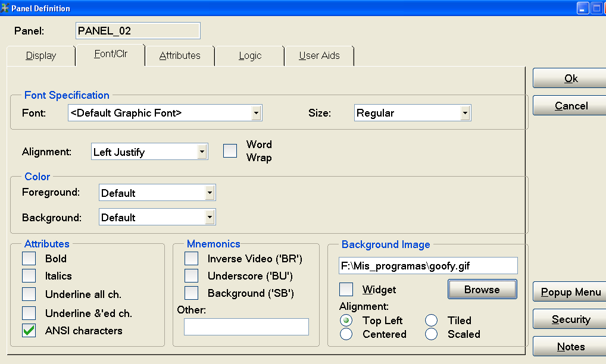The width and height of the screenshot is (606, 364).
Task: Click the Browse button
Action: [482, 290]
